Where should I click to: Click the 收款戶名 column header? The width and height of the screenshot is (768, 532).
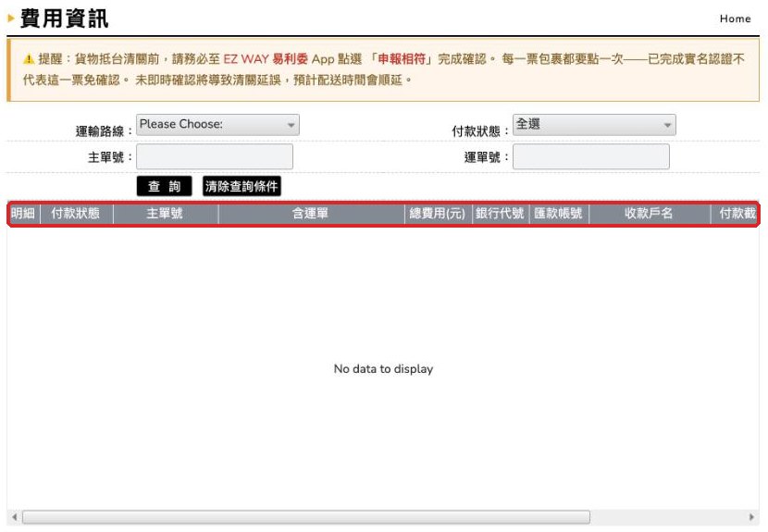[x=649, y=214]
